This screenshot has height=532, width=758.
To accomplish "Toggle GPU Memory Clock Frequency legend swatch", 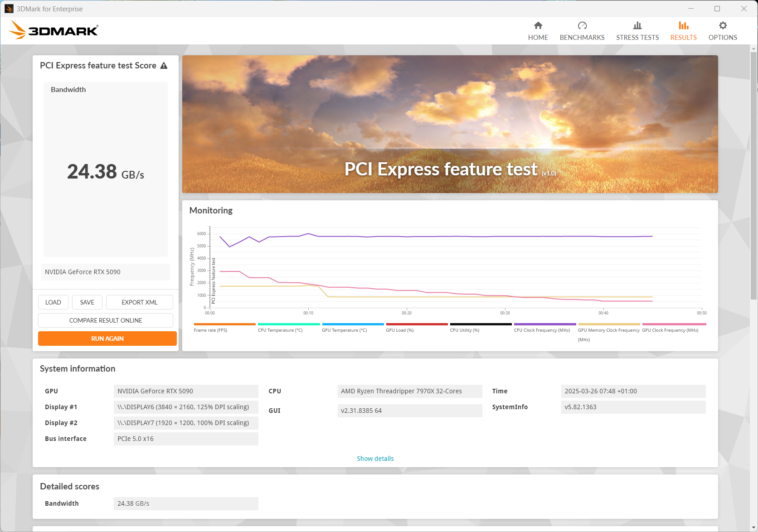I will (609, 324).
